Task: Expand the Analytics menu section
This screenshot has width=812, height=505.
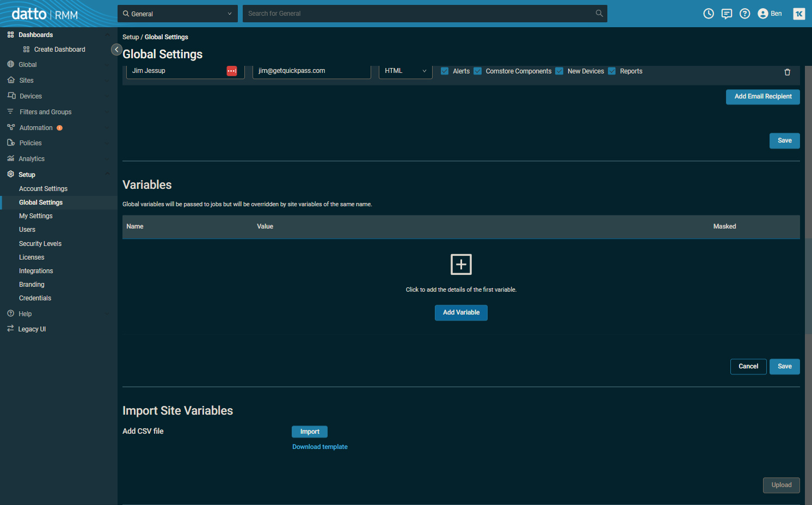Action: 107,159
